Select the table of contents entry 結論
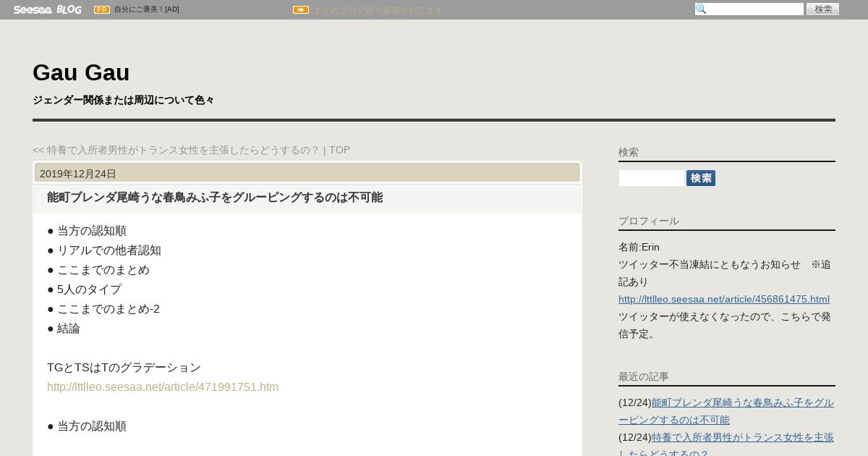The image size is (868, 456). click(x=69, y=329)
